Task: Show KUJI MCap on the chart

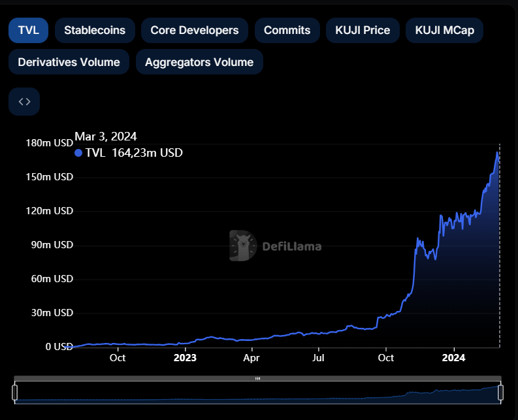Action: 444,30
